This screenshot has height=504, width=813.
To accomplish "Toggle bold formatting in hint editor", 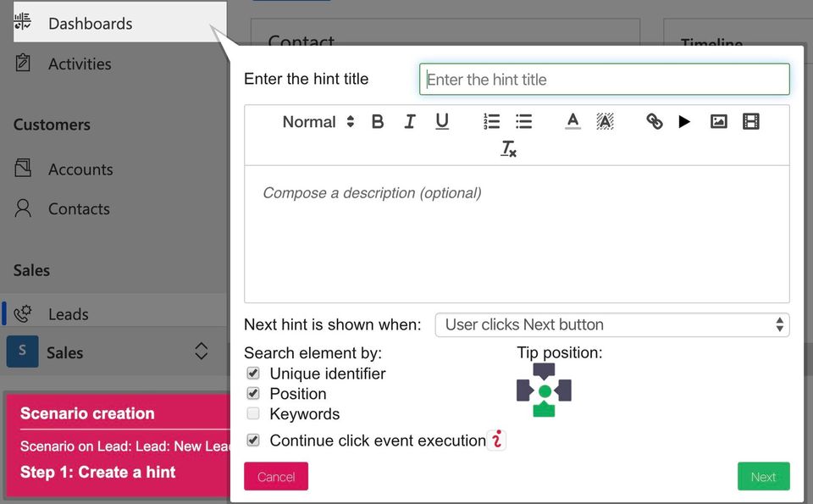I will 378,122.
